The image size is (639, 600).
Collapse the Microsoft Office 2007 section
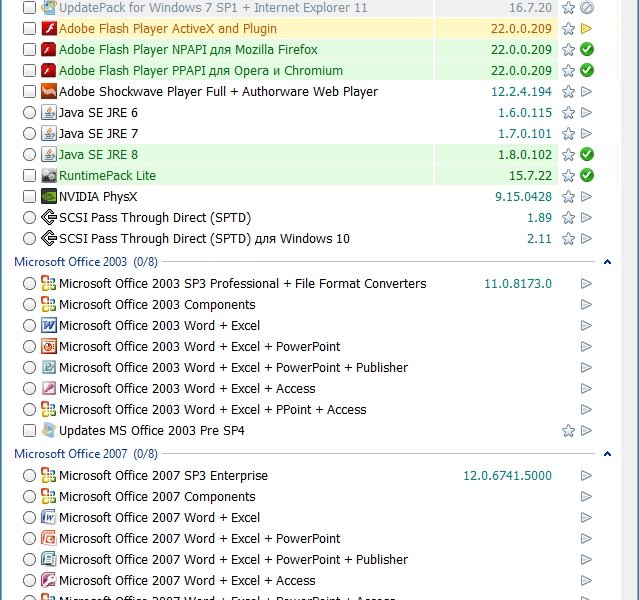607,454
